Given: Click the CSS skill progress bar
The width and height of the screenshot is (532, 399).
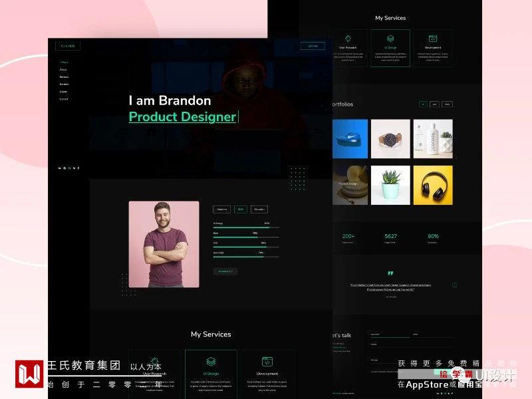Looking at the screenshot, I should [246, 247].
